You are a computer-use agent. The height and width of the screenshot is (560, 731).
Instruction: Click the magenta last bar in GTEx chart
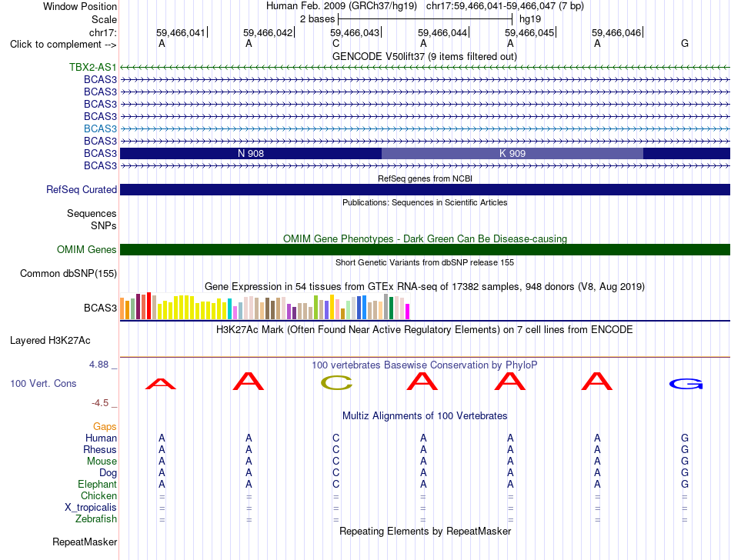point(408,312)
